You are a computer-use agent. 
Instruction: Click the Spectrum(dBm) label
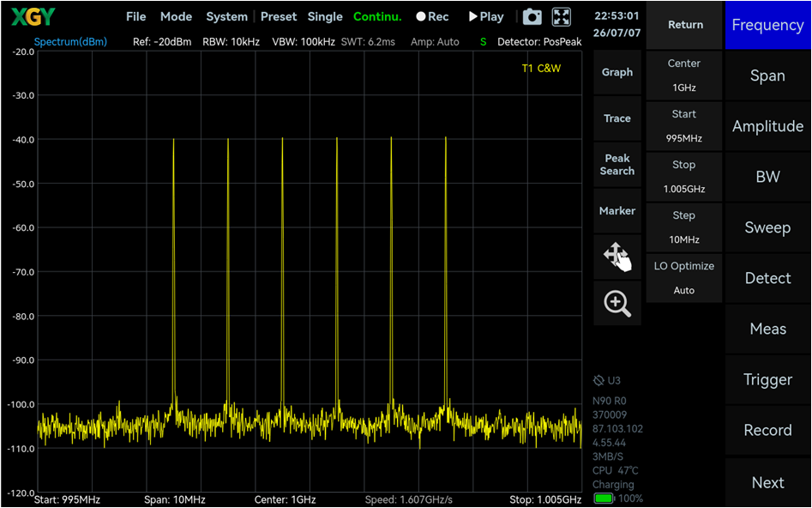70,42
